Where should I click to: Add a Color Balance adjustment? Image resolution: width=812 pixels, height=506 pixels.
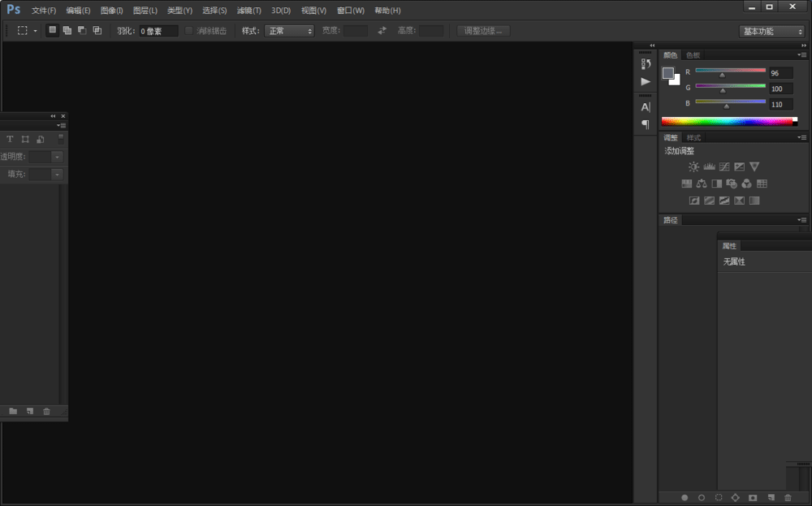pos(702,184)
